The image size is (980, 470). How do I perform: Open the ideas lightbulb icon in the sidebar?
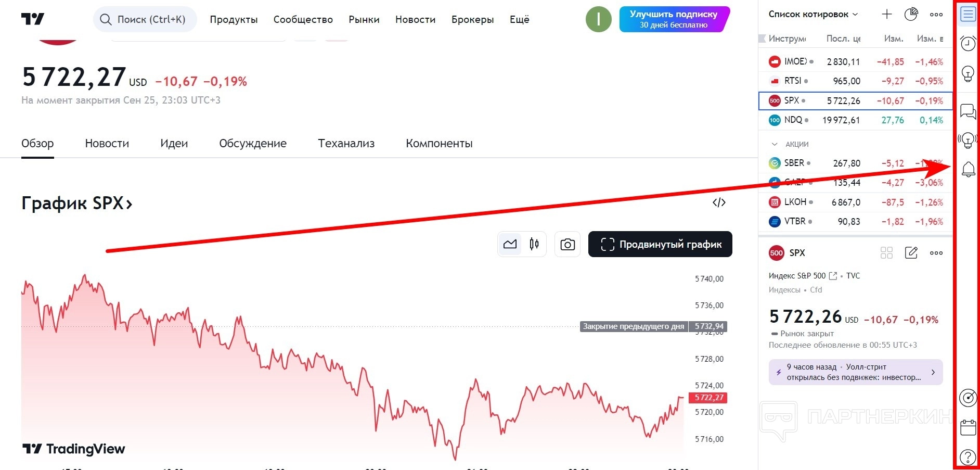pos(968,73)
